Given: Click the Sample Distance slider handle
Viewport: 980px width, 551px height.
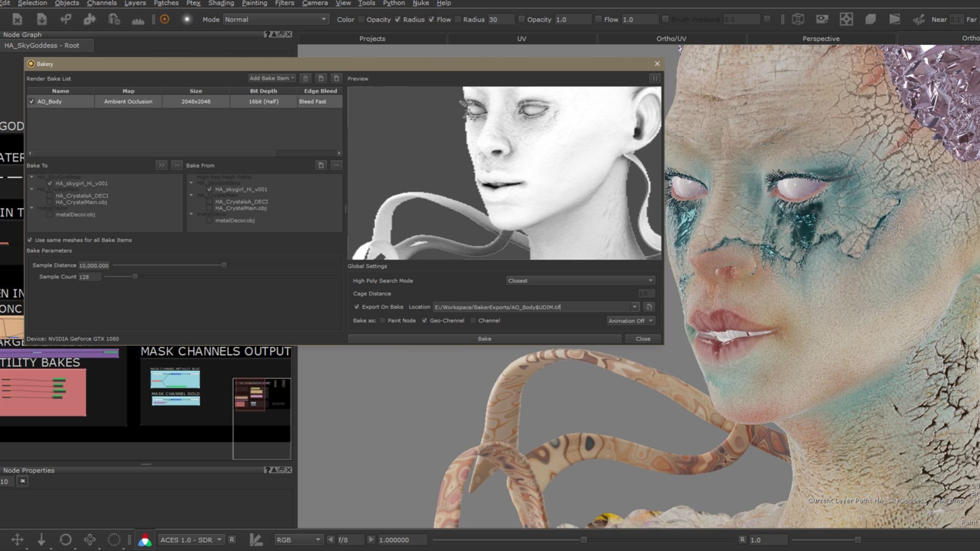Looking at the screenshot, I should click(x=224, y=265).
